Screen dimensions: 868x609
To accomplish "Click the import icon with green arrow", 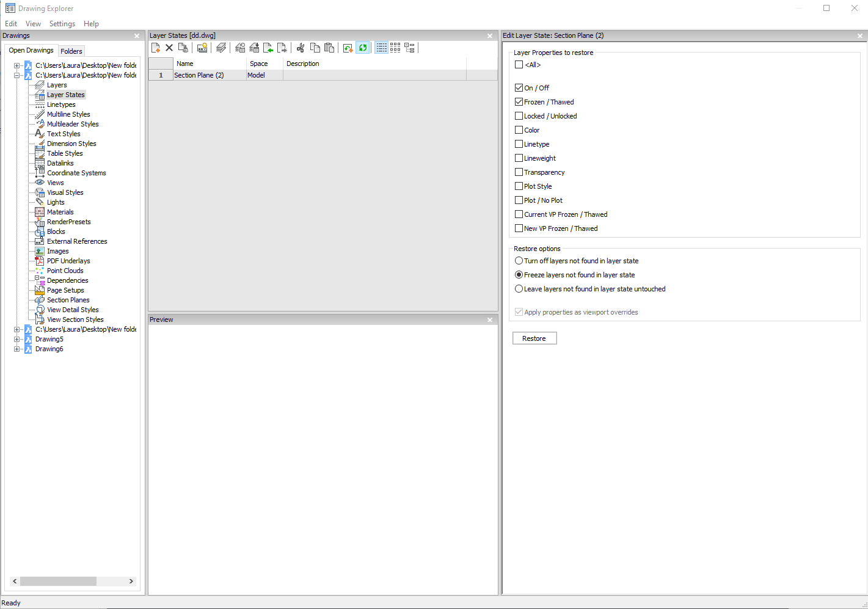I will pyautogui.click(x=268, y=48).
